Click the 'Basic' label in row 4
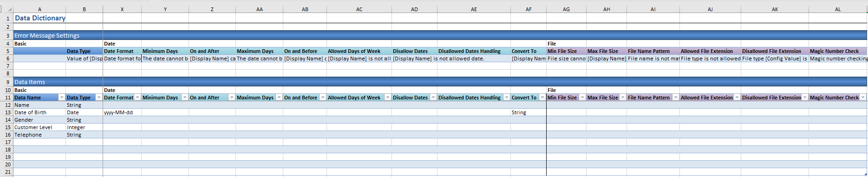 click(20, 44)
